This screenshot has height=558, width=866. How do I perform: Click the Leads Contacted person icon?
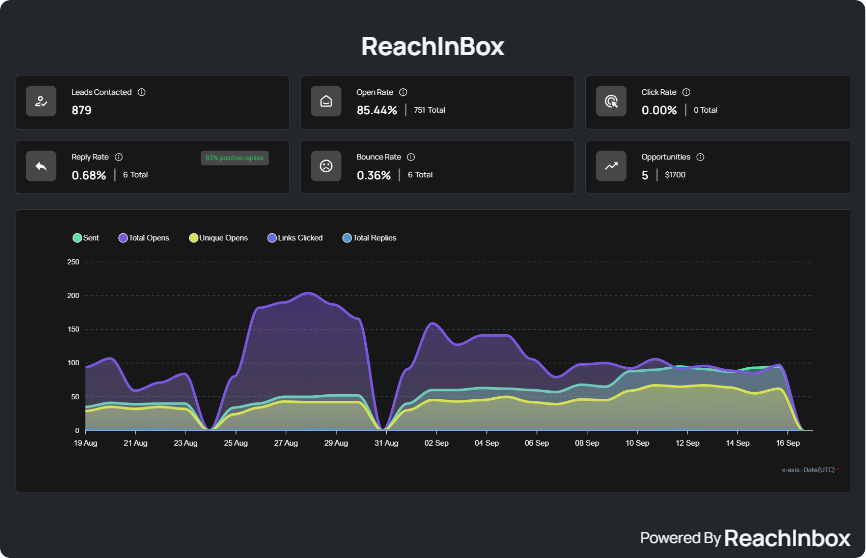click(41, 101)
